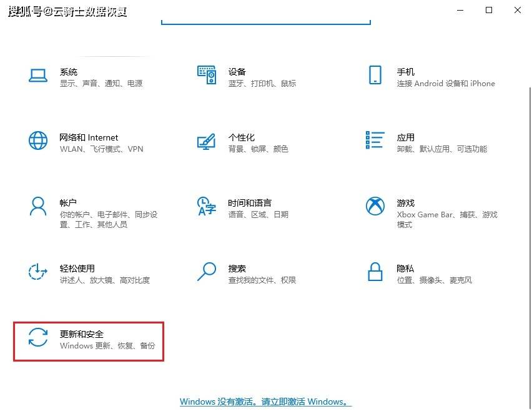Click description WLAN、飞行模式、VPN

(101, 149)
